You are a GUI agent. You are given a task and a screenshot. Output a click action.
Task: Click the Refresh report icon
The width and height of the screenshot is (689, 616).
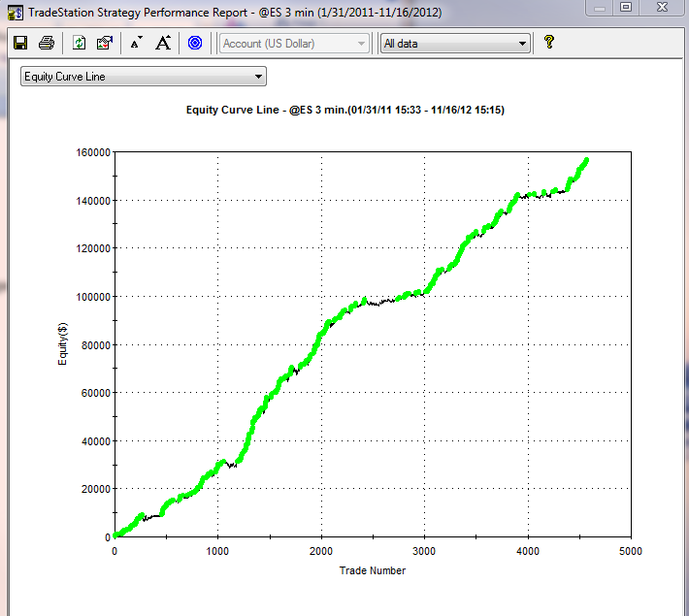[x=80, y=43]
